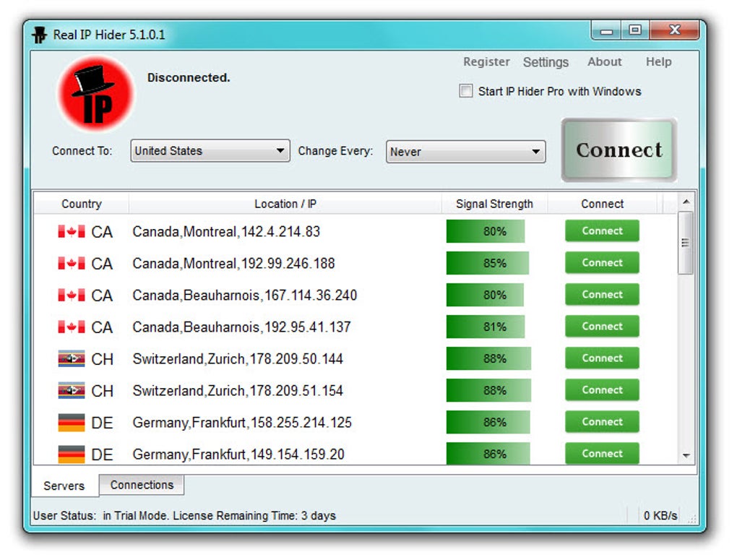Click the flag icon for 178.209.51.154
Image resolution: width=737 pixels, height=560 pixels.
(72, 391)
